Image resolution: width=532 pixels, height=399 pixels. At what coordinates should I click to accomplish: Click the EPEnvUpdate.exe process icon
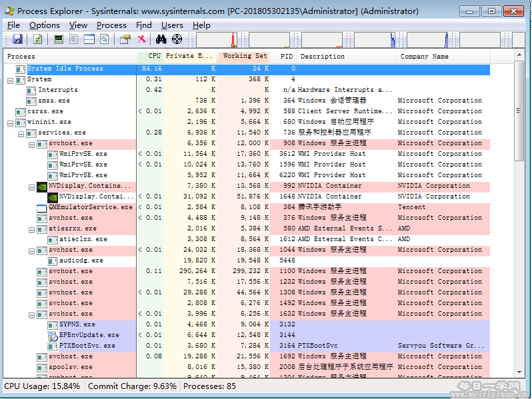(53, 335)
